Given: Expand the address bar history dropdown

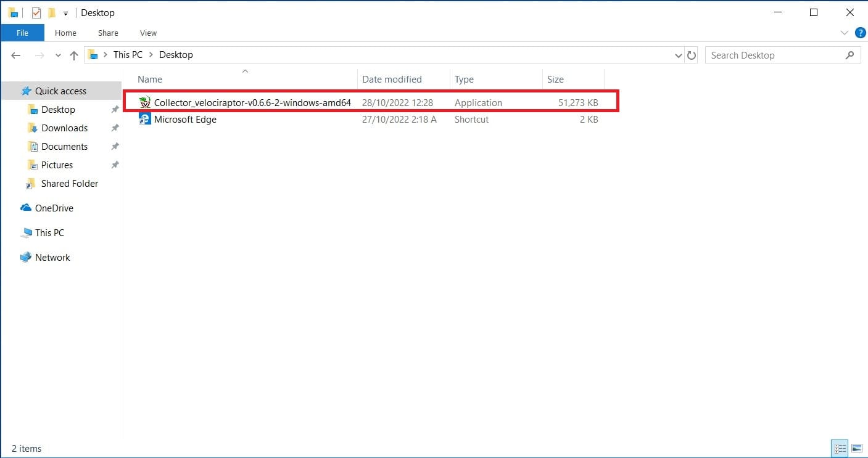Looking at the screenshot, I should (679, 55).
